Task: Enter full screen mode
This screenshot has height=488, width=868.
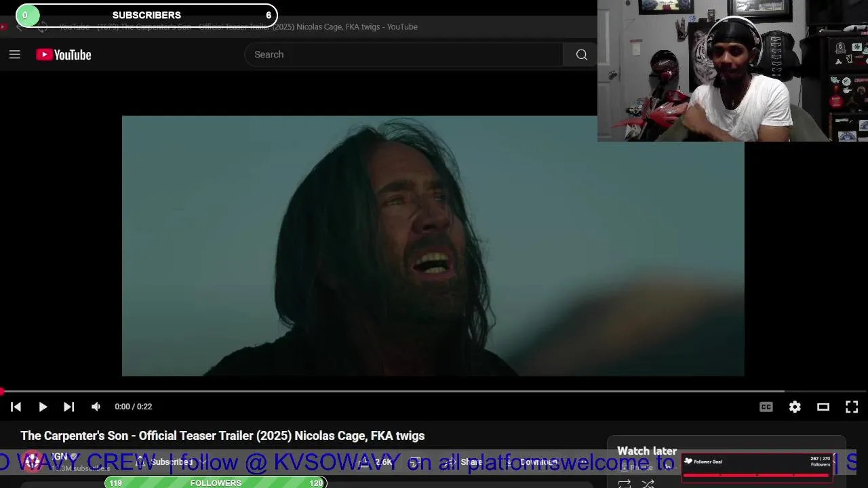Action: point(852,407)
